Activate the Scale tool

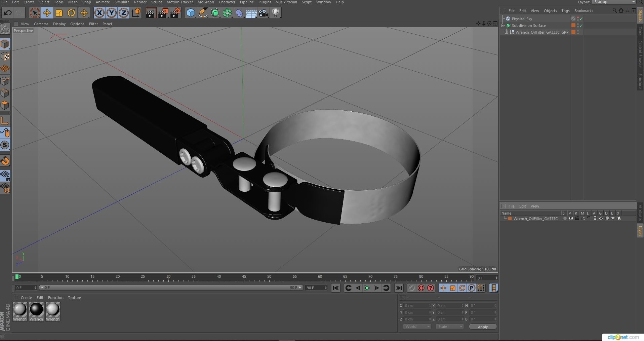click(59, 13)
